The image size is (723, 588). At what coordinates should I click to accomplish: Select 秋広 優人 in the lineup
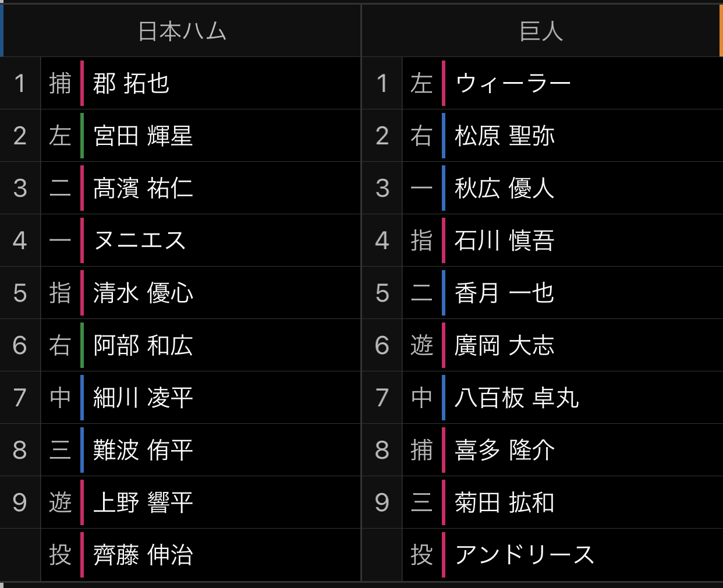pos(504,188)
